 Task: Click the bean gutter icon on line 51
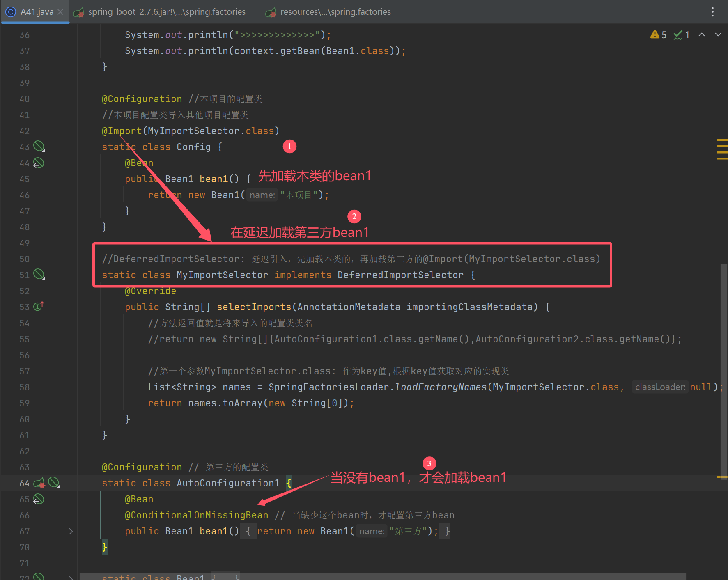[39, 274]
